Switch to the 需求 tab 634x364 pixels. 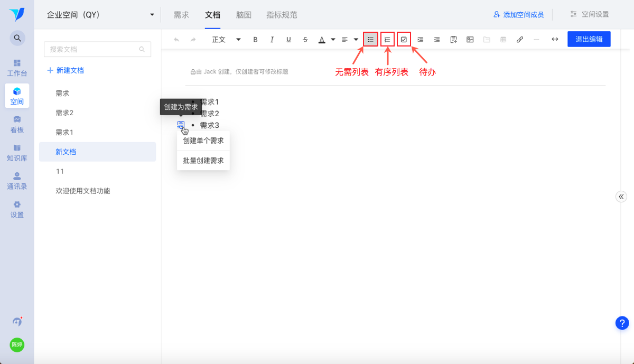click(x=181, y=15)
